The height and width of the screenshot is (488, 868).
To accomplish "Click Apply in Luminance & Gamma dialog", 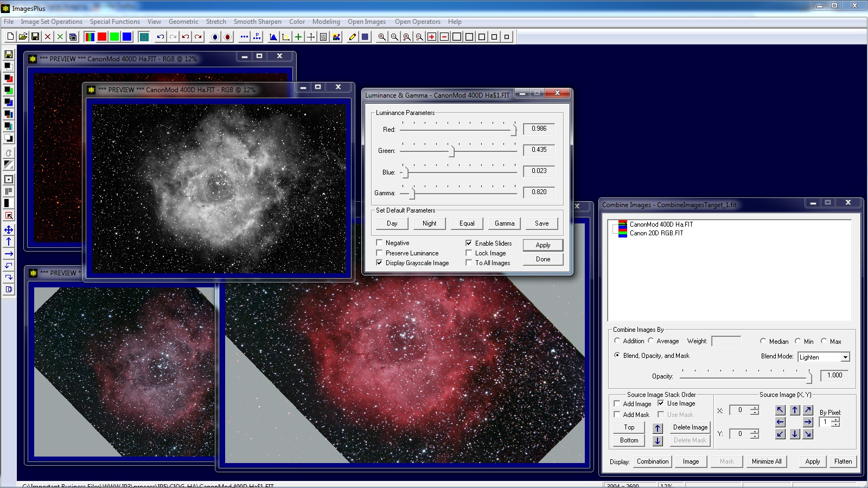I will pyautogui.click(x=543, y=245).
